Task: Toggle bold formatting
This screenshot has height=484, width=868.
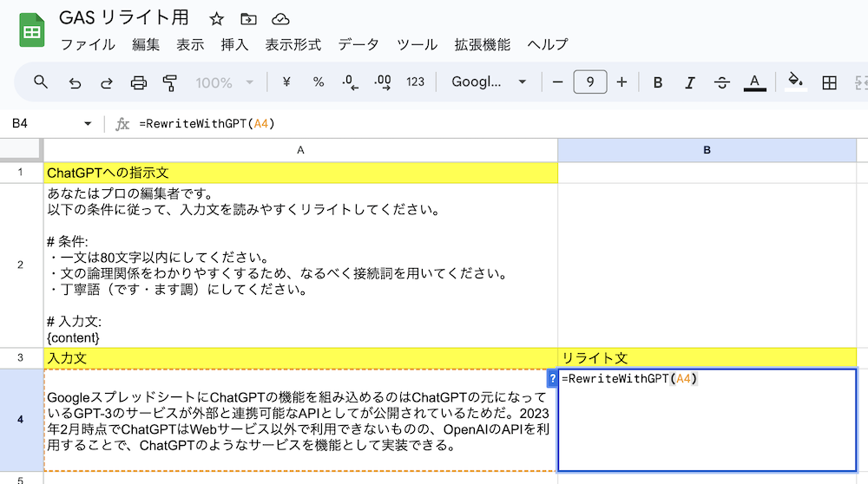Action: coord(658,82)
